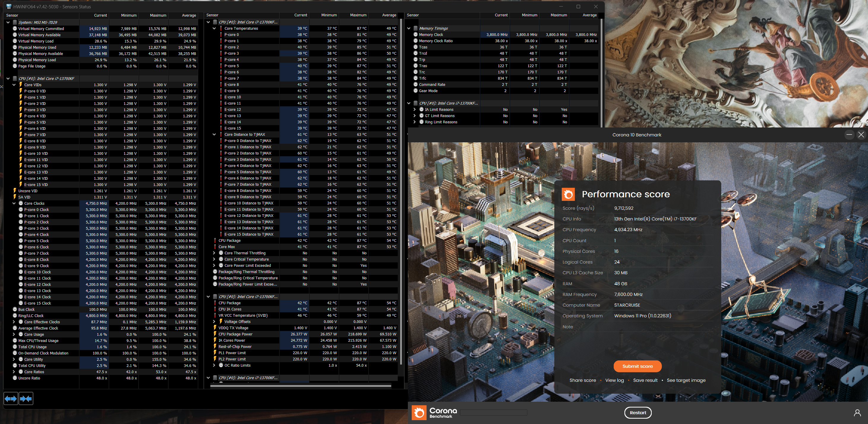This screenshot has height=424, width=868.
Task: Click thermometer icon beside CPU Package temperature
Action: [x=215, y=241]
